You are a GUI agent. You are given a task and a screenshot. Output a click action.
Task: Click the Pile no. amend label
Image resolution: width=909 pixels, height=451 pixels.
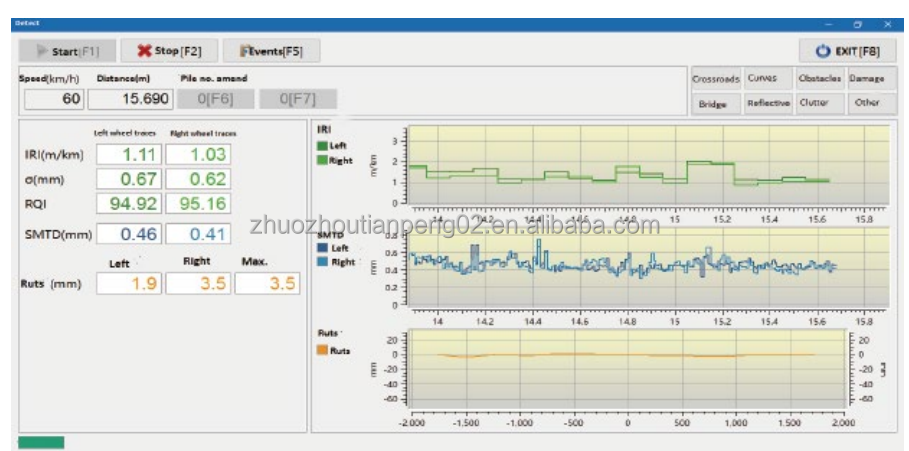click(x=213, y=78)
